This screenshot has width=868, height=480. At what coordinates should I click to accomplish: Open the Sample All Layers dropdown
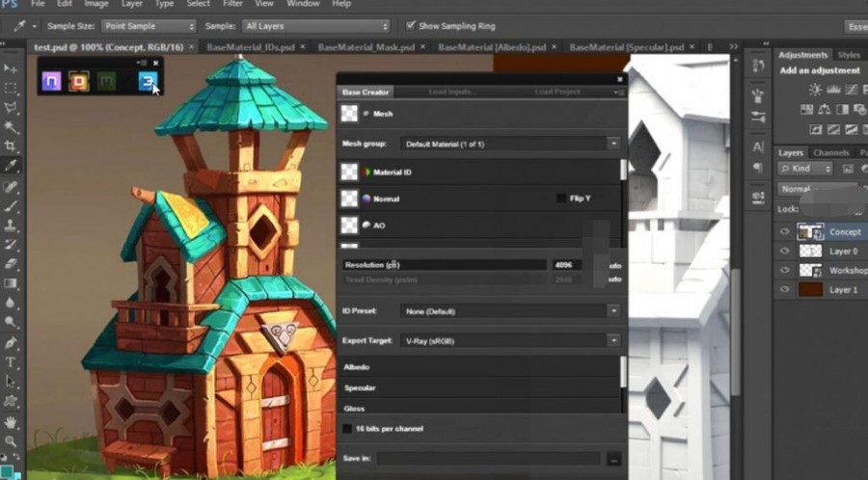click(315, 26)
